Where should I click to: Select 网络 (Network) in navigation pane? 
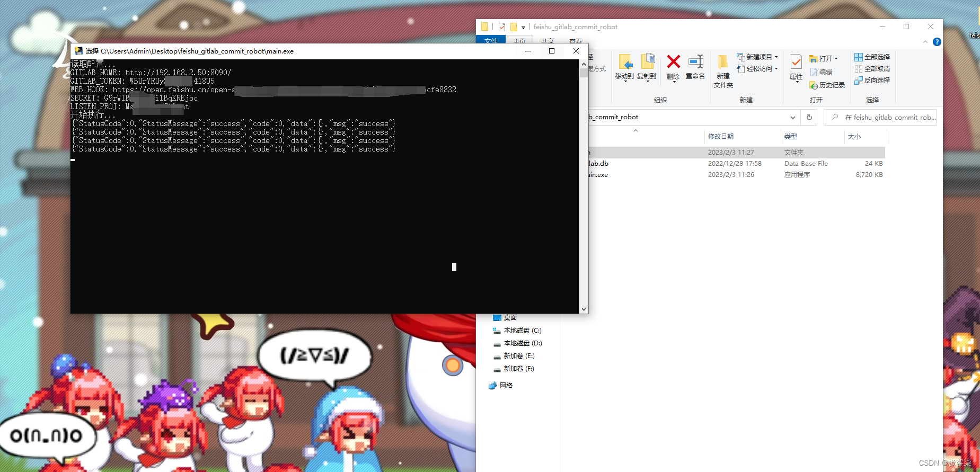[501, 386]
